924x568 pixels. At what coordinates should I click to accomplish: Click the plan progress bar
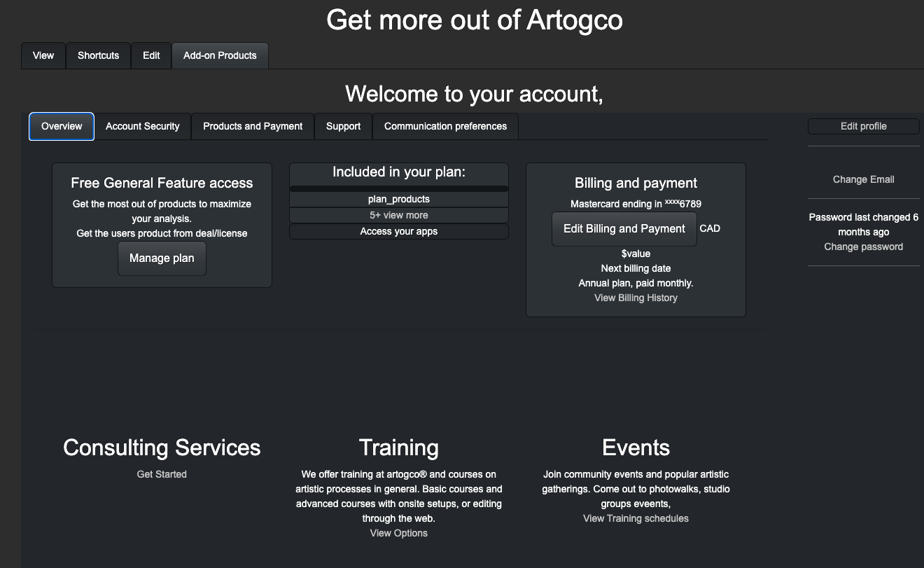tap(399, 188)
